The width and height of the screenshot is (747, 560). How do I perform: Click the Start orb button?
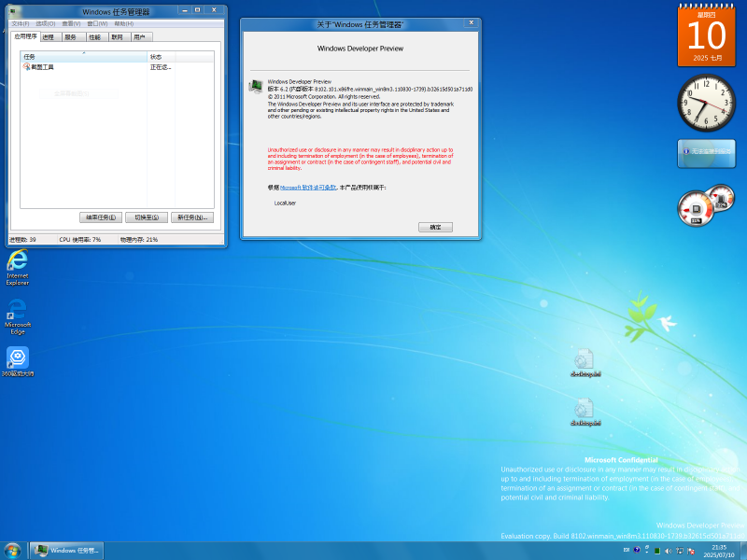12,551
